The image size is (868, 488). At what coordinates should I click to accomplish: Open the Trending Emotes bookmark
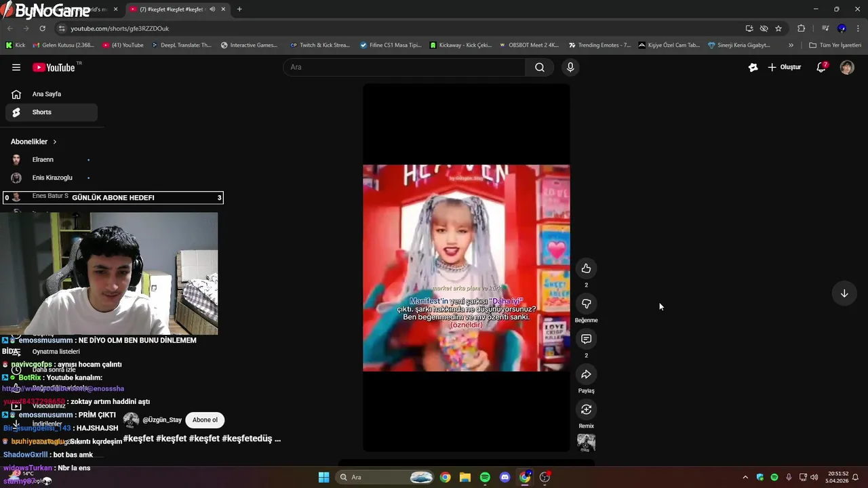point(599,45)
